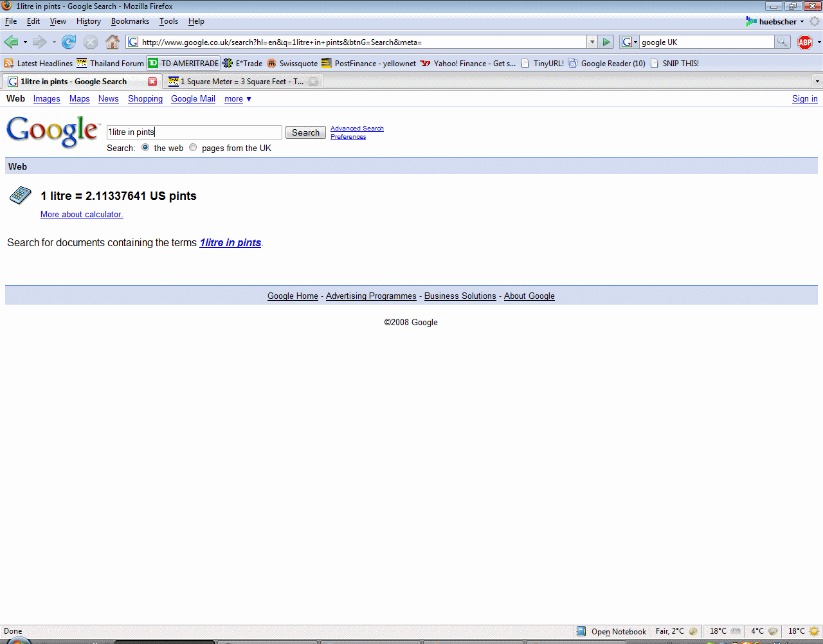The height and width of the screenshot is (644, 823).
Task: Open the Yahoo! Finance bookmark
Action: (x=468, y=64)
